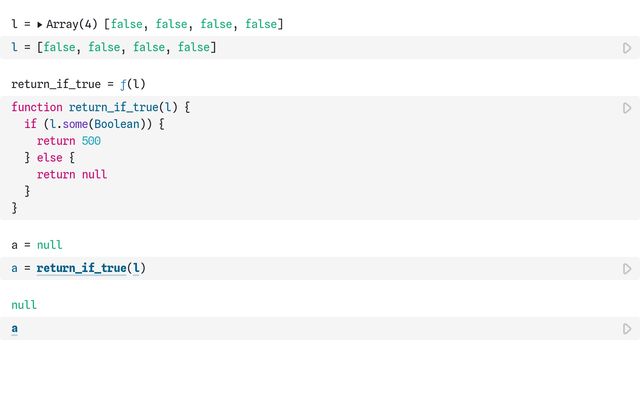This screenshot has width=640, height=400.
Task: Run the a = return_if_true(l) cell
Action: (627, 269)
